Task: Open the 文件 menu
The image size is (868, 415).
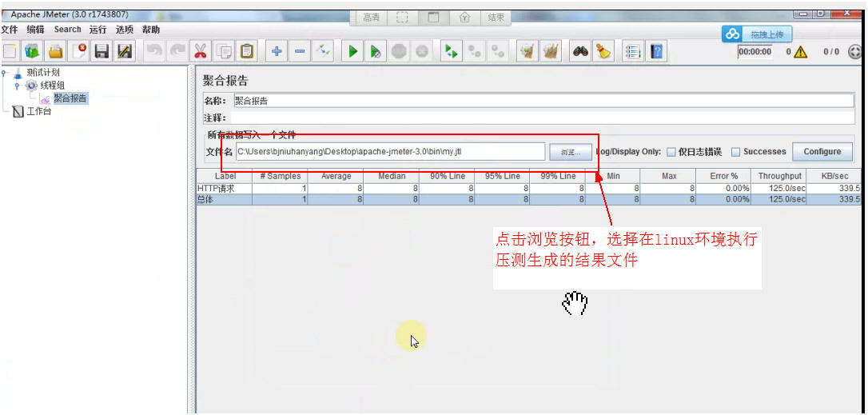Action: click(x=10, y=30)
